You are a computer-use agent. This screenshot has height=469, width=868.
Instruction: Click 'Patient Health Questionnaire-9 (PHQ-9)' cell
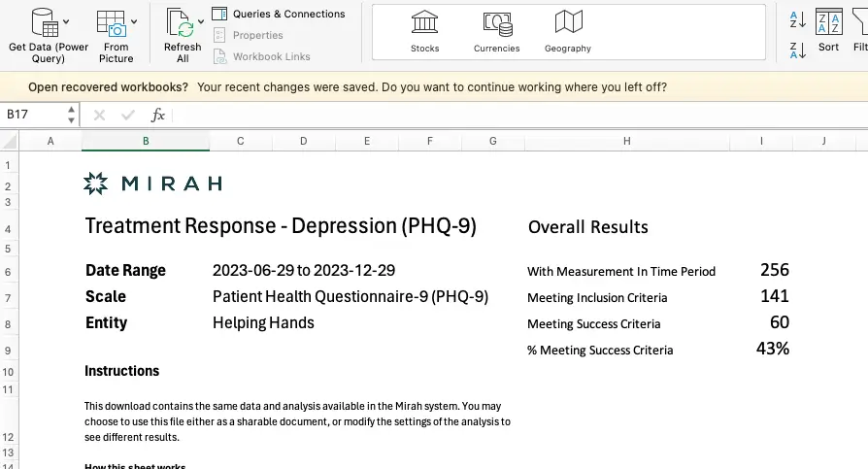351,297
